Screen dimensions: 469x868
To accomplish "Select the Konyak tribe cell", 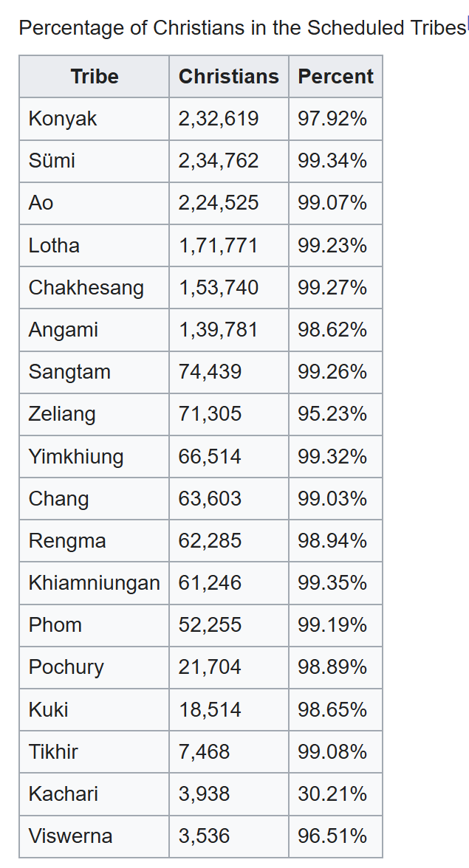I will (x=63, y=119).
